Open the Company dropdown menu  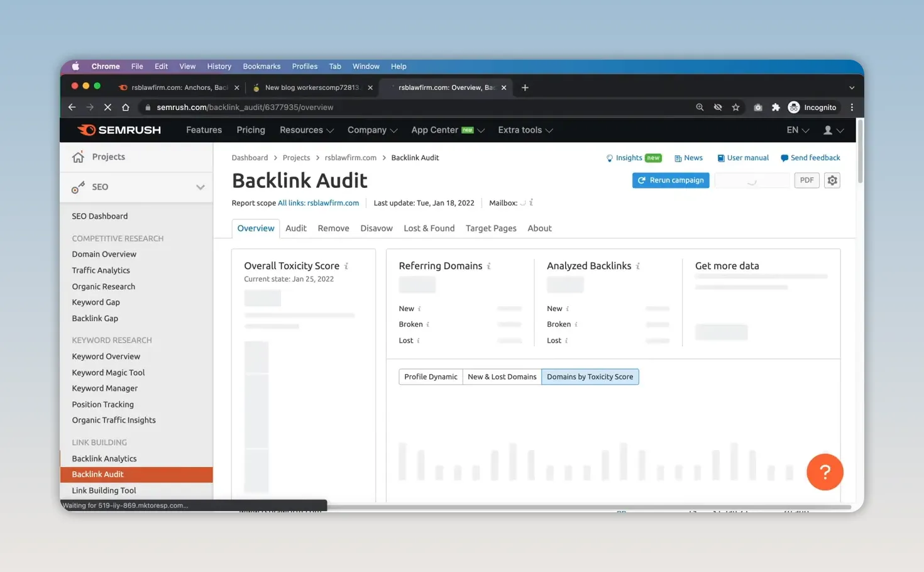pyautogui.click(x=373, y=130)
